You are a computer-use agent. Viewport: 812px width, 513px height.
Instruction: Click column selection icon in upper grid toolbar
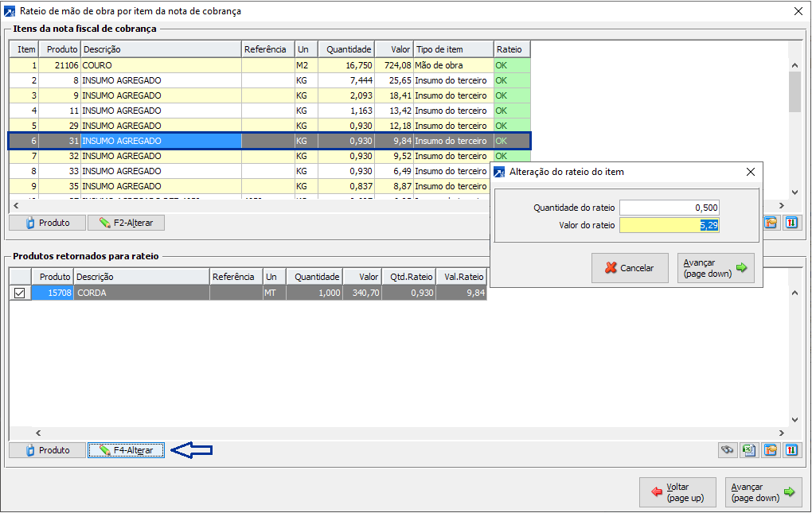tap(771, 223)
